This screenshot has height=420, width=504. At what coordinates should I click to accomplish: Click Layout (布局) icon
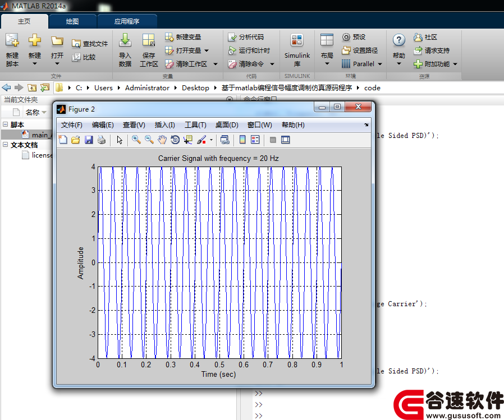coord(327,40)
